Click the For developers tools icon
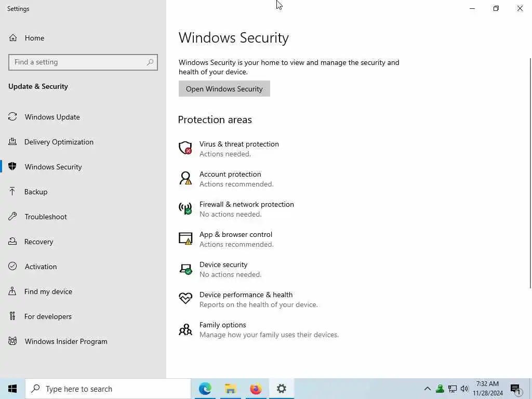Viewport: 532px width, 399px height. pos(12,316)
